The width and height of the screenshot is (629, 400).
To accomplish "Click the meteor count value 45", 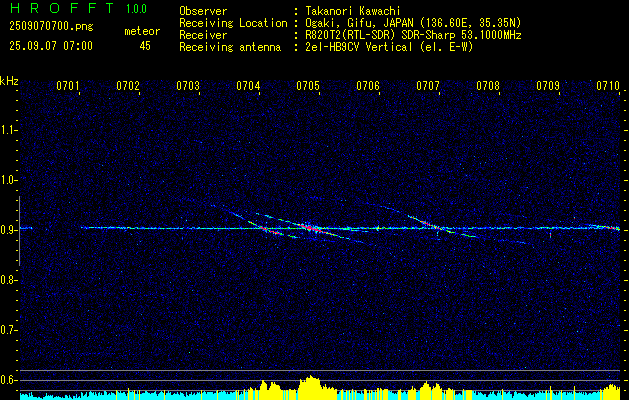I will [145, 46].
